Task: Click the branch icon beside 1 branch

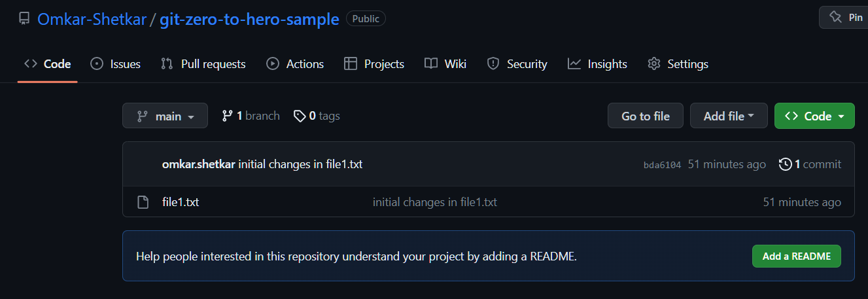Action: (227, 116)
